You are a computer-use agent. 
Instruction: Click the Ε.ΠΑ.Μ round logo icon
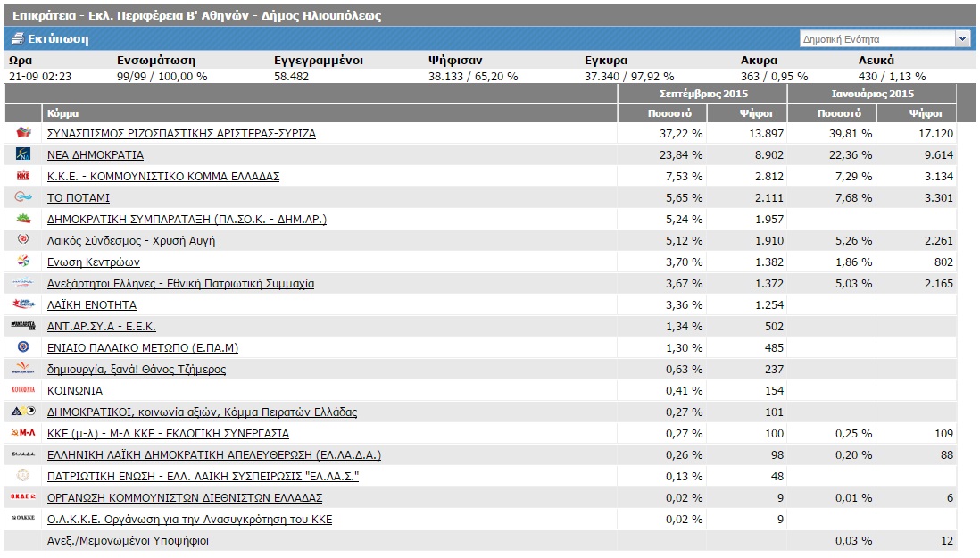[x=23, y=346]
